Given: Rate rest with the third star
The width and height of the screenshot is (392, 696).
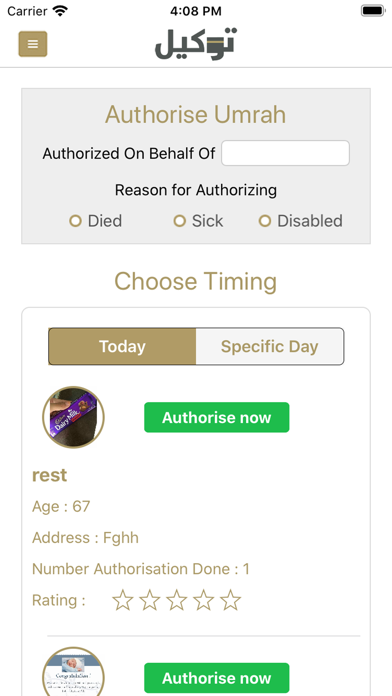Looking at the screenshot, I should (177, 601).
